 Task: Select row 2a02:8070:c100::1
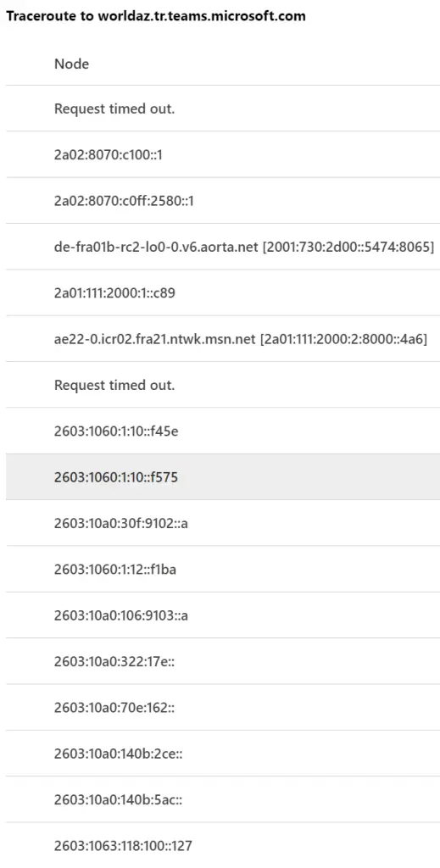[222, 155]
